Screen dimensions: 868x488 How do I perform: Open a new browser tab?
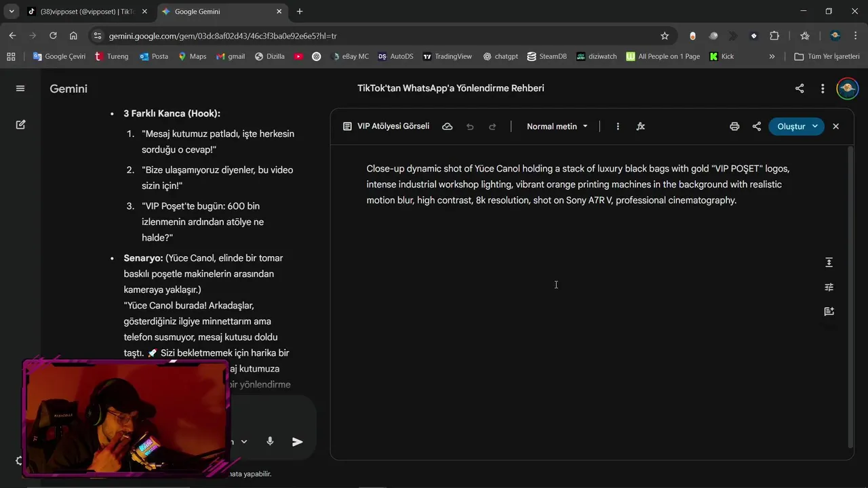[x=300, y=12]
